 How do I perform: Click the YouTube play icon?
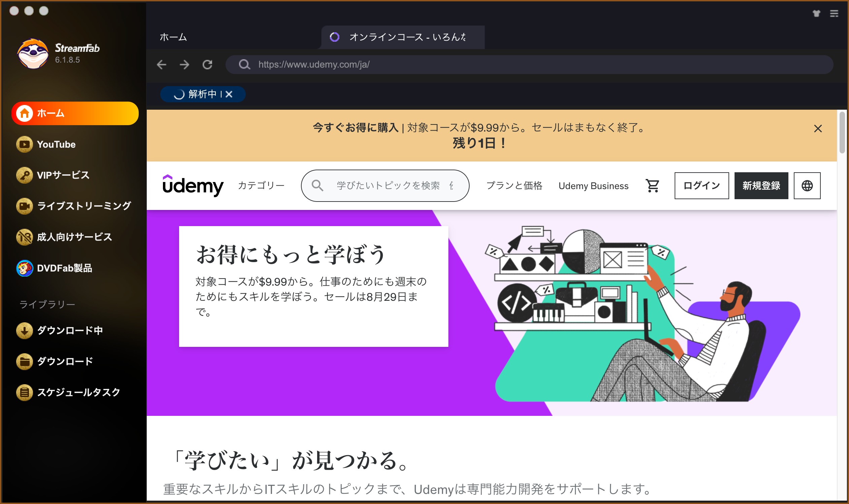click(25, 144)
